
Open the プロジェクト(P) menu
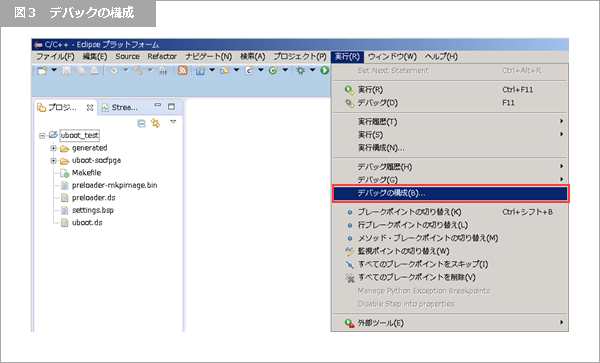[x=300, y=57]
